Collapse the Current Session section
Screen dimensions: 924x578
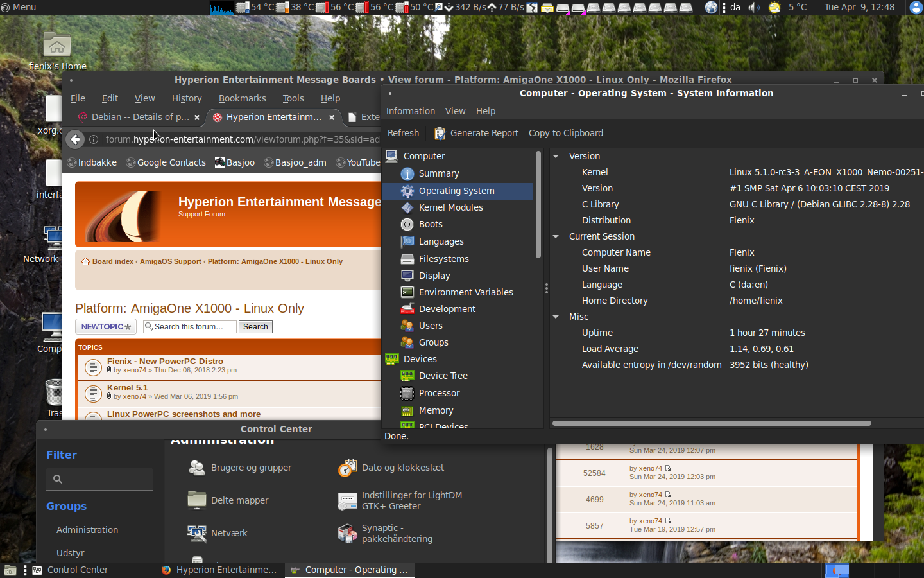[556, 236]
